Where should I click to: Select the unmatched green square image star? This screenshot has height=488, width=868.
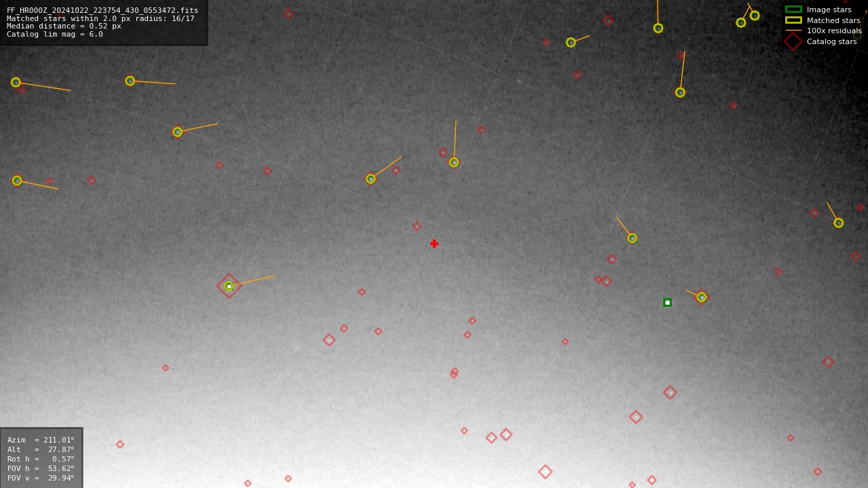coord(667,303)
